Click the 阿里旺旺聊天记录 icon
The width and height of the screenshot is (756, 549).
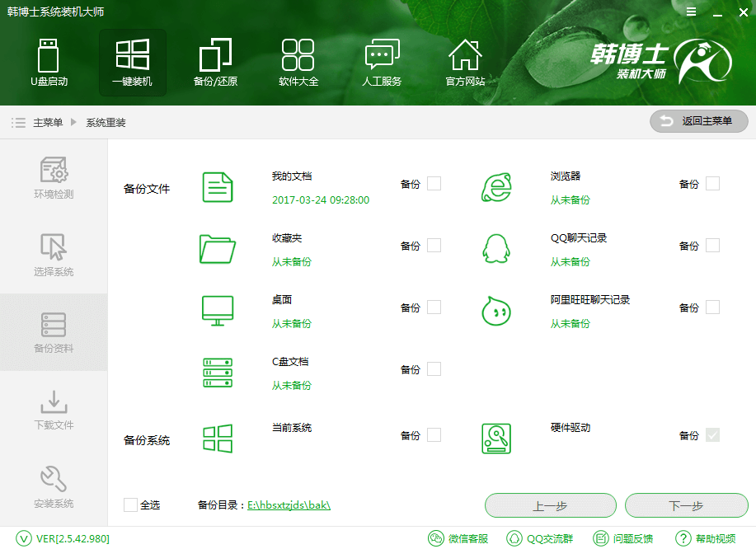tap(496, 311)
